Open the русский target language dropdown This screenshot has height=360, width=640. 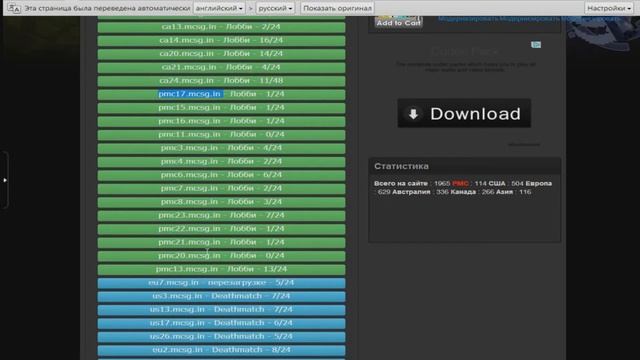pos(276,8)
